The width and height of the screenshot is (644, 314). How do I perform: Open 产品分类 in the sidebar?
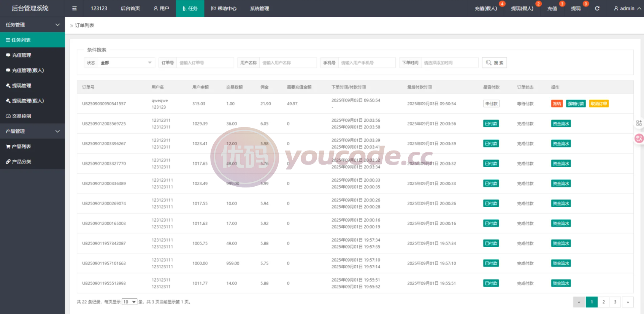[32, 162]
